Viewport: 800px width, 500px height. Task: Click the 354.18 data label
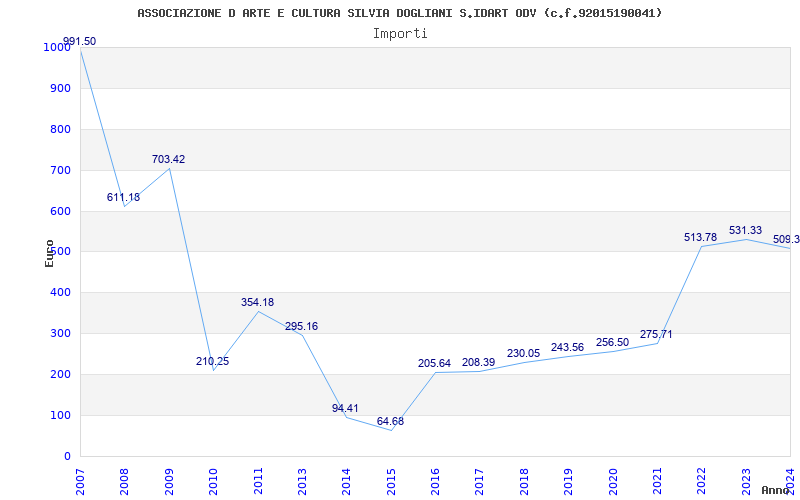tap(258, 302)
